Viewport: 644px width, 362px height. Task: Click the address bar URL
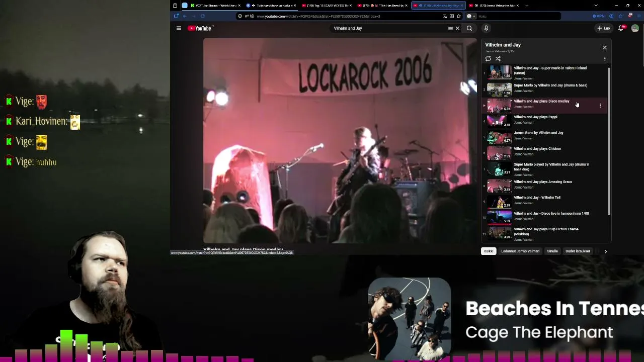coord(318,16)
